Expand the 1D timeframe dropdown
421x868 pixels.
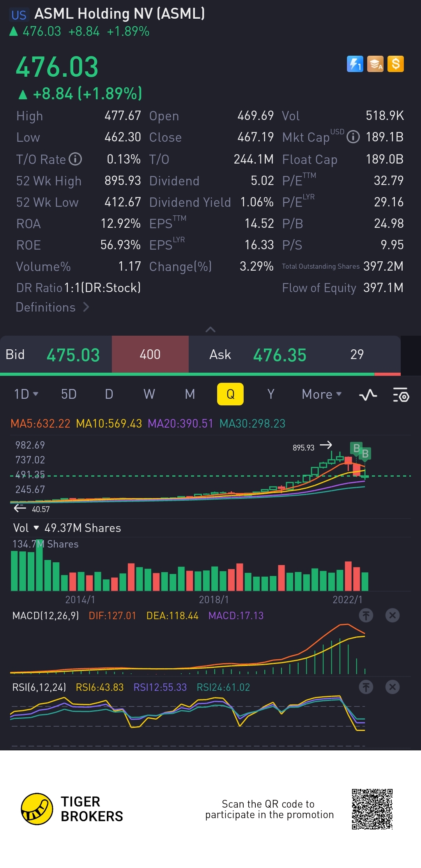point(26,394)
